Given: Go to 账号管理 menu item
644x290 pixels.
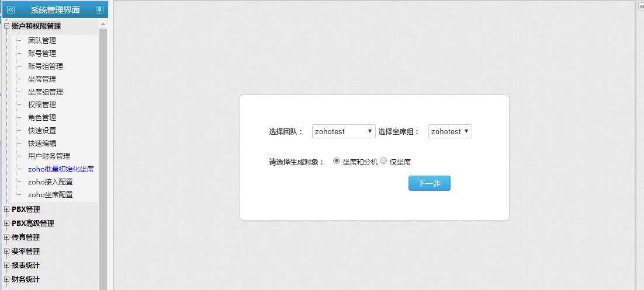Looking at the screenshot, I should click(42, 54).
